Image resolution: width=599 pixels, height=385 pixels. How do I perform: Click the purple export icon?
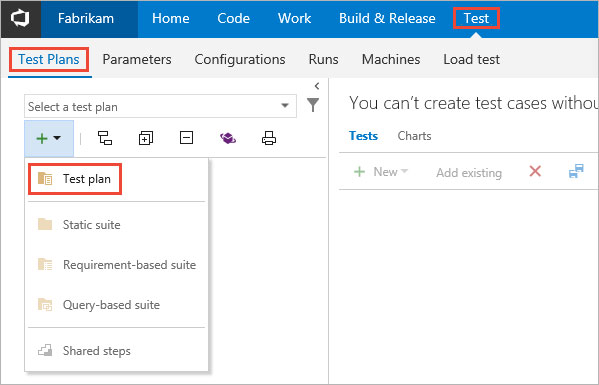[x=228, y=138]
